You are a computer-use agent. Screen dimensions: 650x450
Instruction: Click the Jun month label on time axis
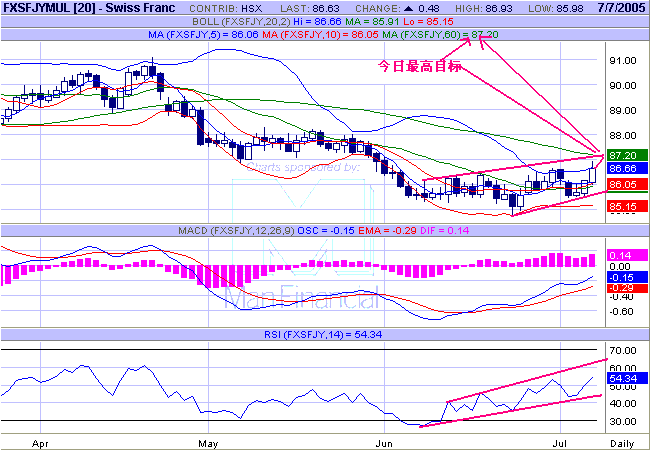384,443
